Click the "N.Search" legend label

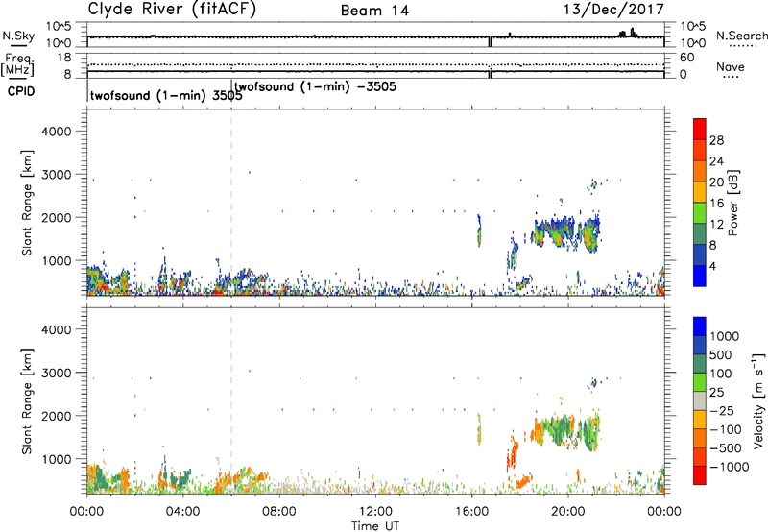[742, 36]
